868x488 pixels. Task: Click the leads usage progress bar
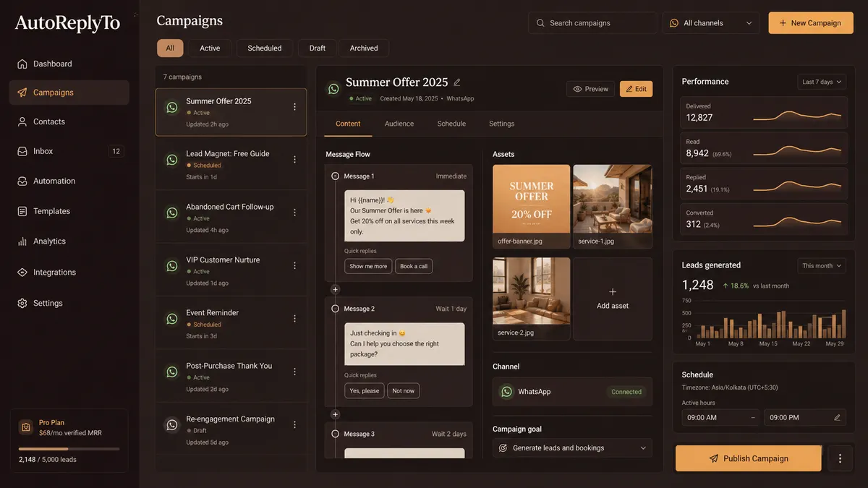69,449
